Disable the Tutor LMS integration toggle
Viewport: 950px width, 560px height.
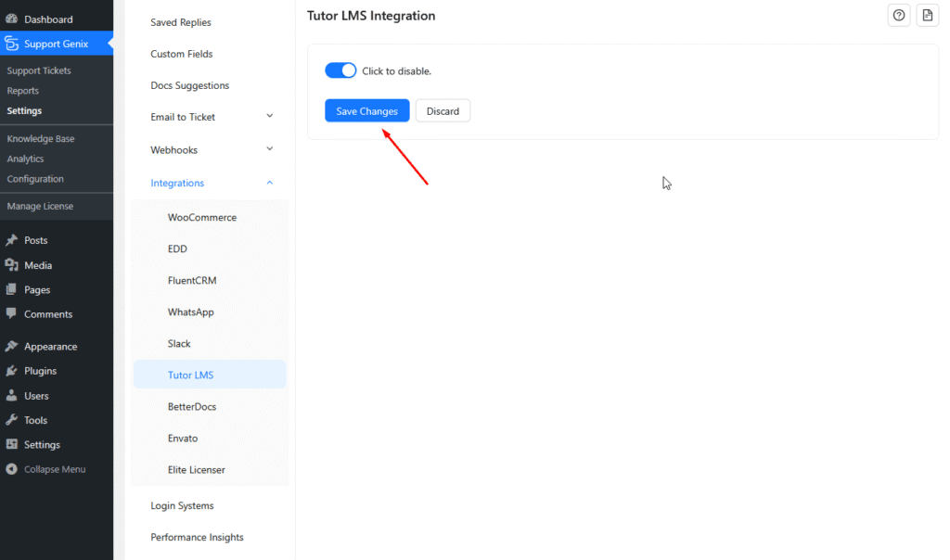340,70
